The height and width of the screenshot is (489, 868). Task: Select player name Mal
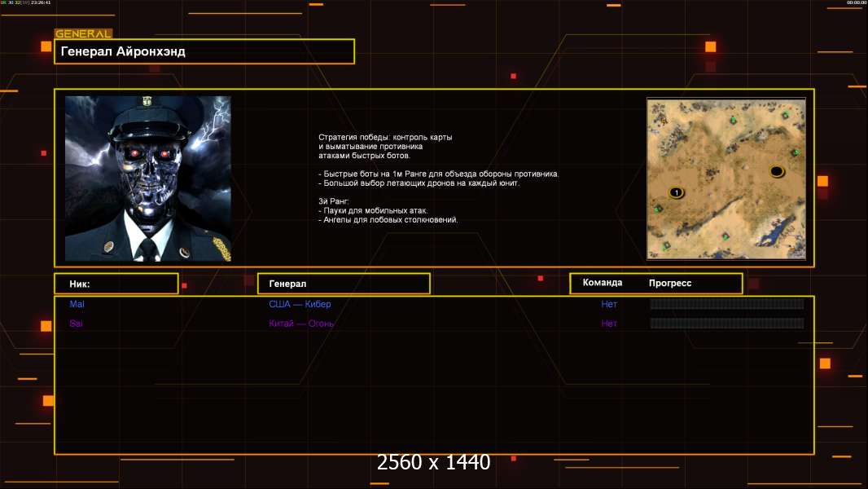tap(77, 304)
